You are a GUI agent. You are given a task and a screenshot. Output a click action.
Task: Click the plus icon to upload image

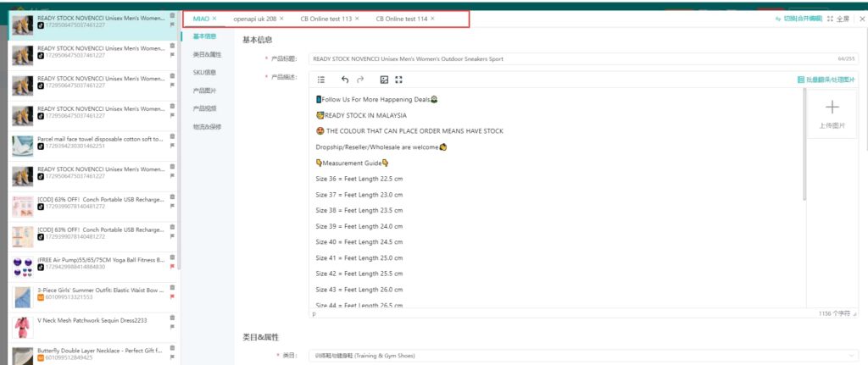(x=832, y=108)
